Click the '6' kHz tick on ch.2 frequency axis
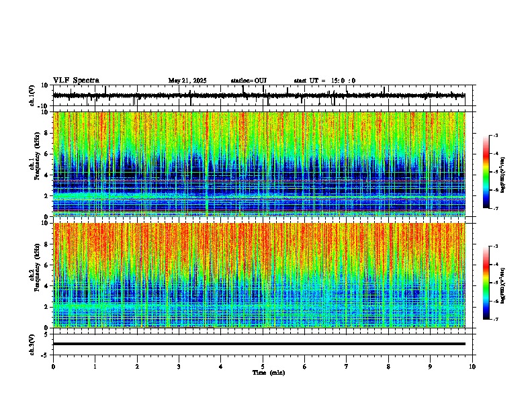The width and height of the screenshot is (532, 411). pos(46,265)
